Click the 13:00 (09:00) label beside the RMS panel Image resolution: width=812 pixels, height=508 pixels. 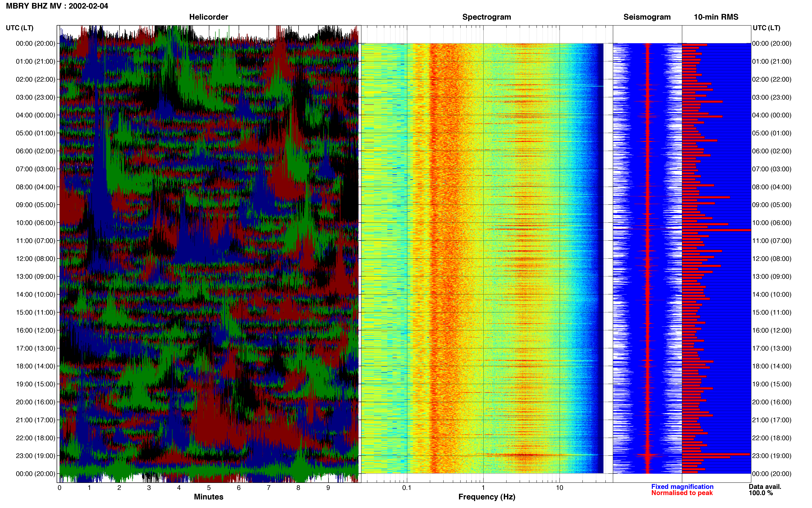(772, 277)
